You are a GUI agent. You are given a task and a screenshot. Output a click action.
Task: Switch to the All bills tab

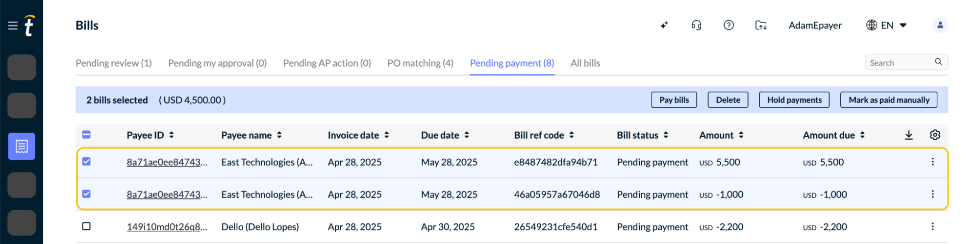click(x=585, y=63)
